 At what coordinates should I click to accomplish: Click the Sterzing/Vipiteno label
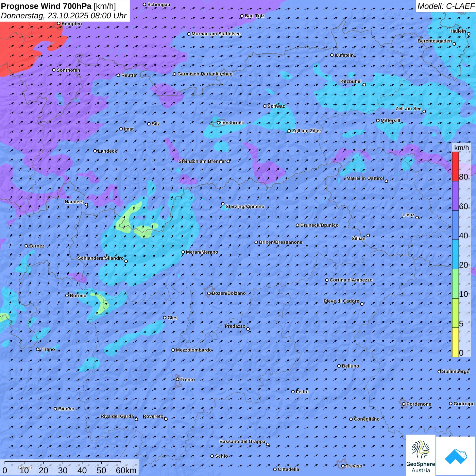point(245,206)
